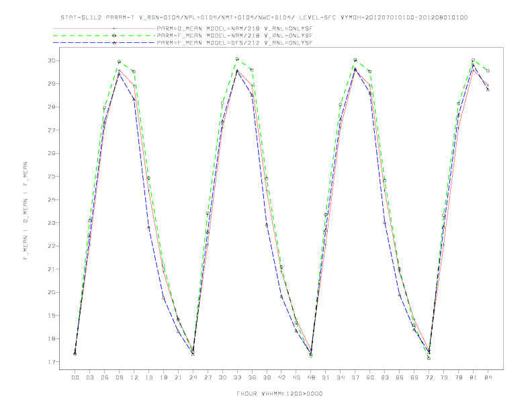Click x-axis tick label 33
The width and height of the screenshot is (532, 411).
pyautogui.click(x=237, y=377)
